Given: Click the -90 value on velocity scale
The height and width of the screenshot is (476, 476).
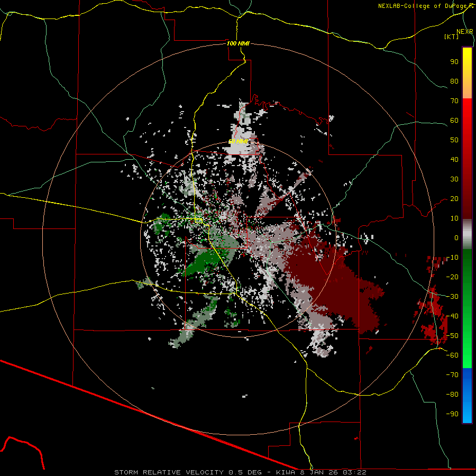Looking at the screenshot, I should click(x=452, y=414).
